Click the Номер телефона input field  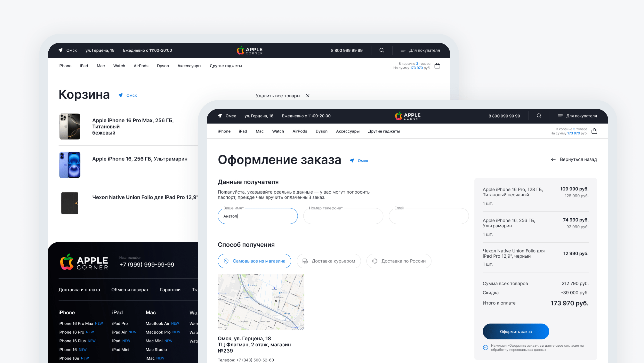tap(343, 216)
